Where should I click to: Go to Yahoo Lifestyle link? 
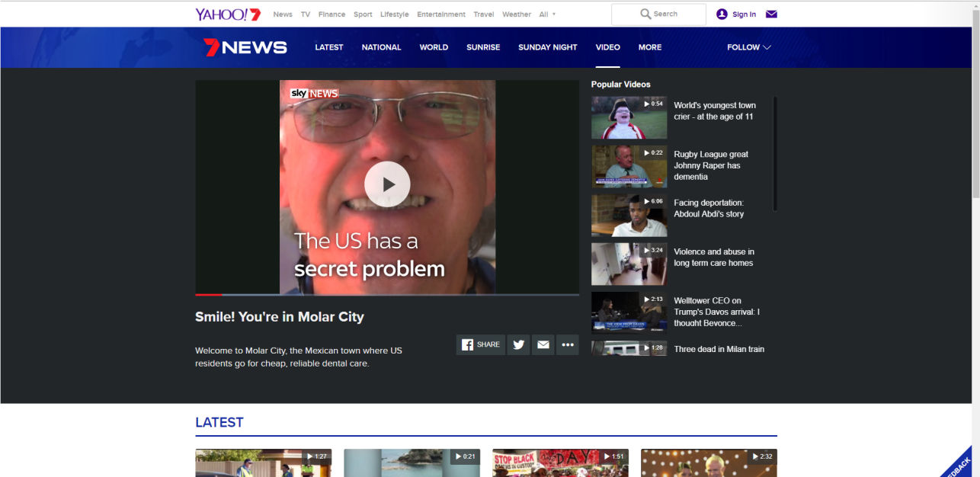(394, 14)
